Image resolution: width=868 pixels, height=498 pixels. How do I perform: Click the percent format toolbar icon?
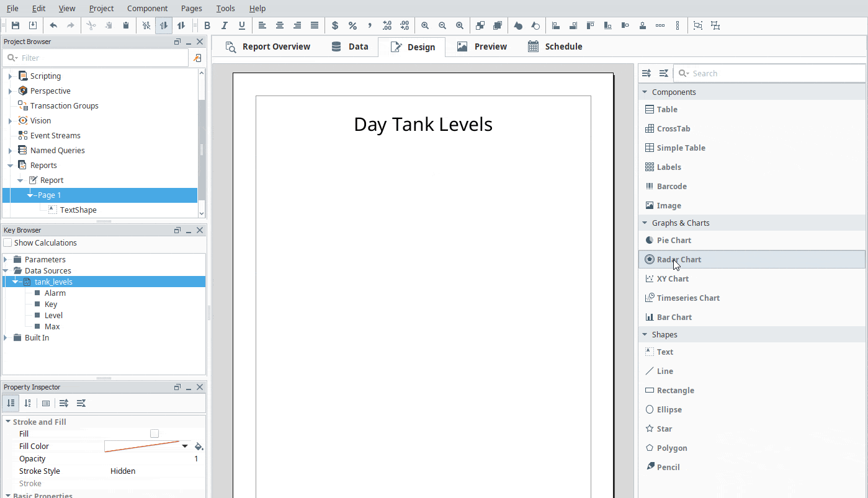pyautogui.click(x=352, y=25)
